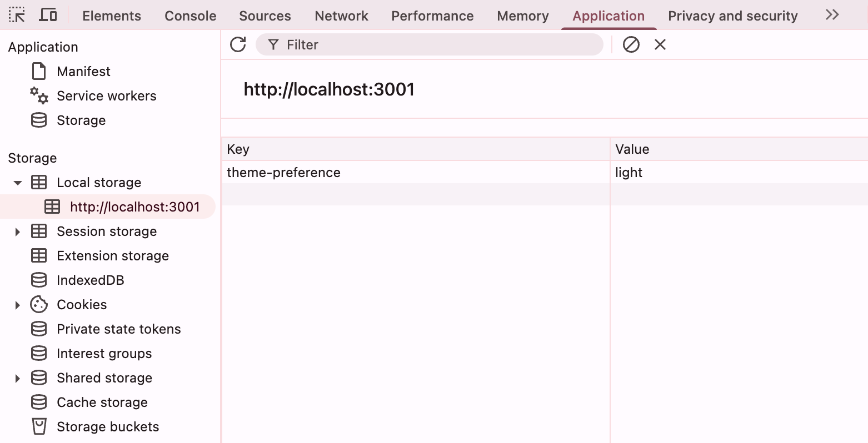This screenshot has height=443, width=868.
Task: Expand the Session storage tree
Action: pyautogui.click(x=18, y=231)
